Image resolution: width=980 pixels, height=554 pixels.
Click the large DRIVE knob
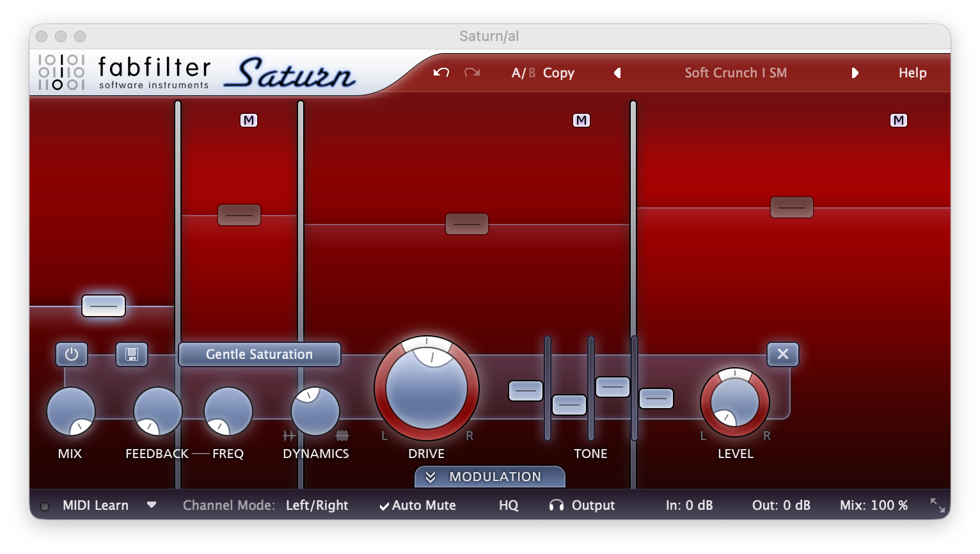(x=427, y=388)
